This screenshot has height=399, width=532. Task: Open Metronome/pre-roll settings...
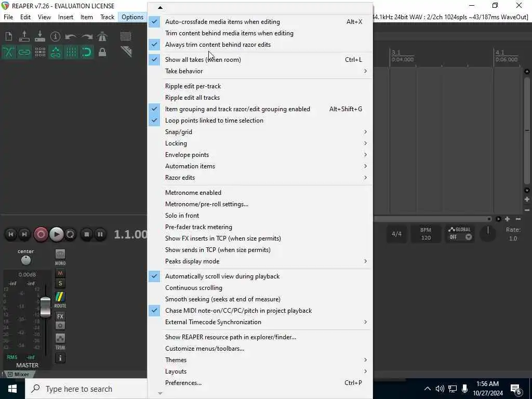[x=260, y=204]
